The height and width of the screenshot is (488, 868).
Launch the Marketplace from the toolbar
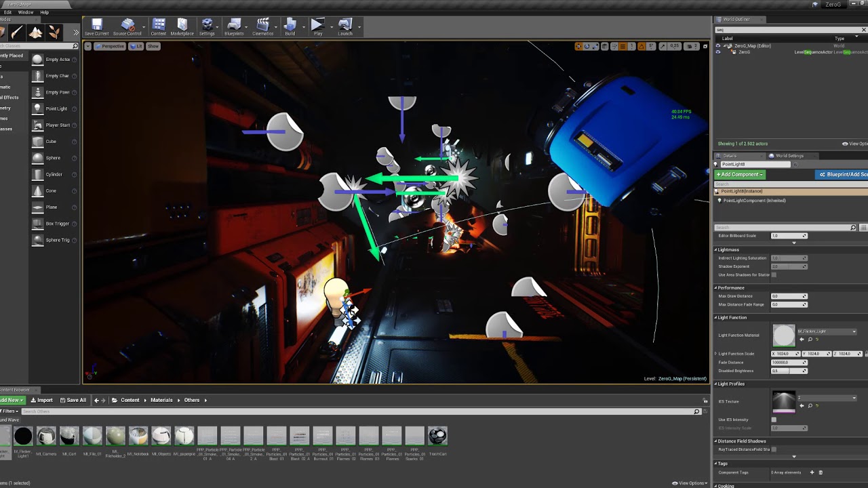coord(182,26)
